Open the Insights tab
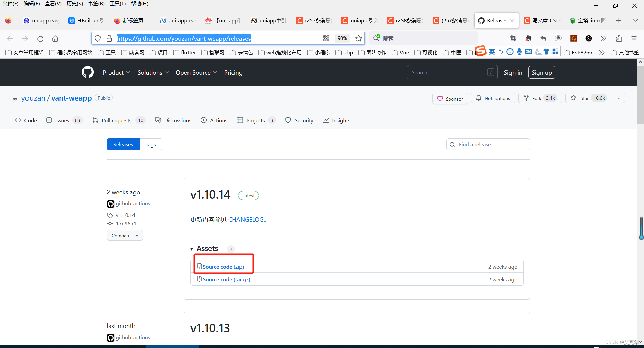The image size is (644, 348). point(336,120)
